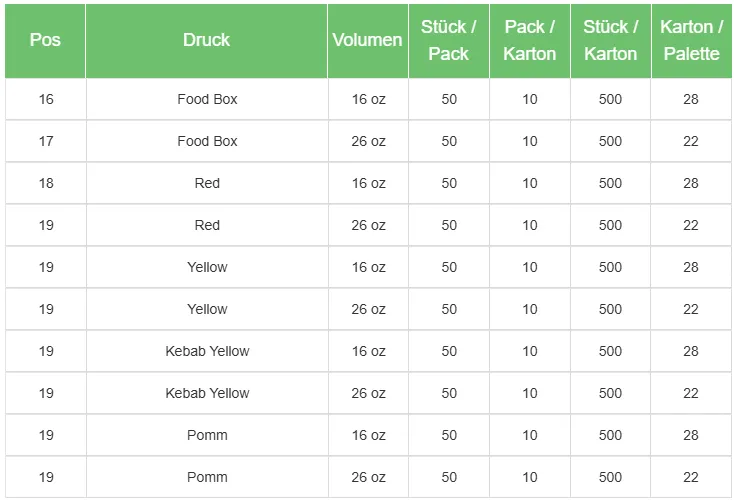The width and height of the screenshot is (734, 501).
Task: Click position number 16 cell
Action: (x=46, y=99)
